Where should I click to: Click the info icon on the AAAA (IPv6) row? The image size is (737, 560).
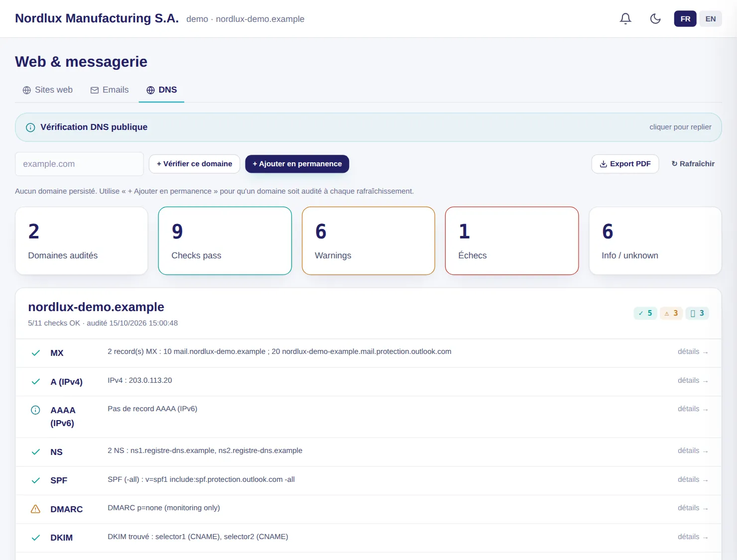coord(36,410)
